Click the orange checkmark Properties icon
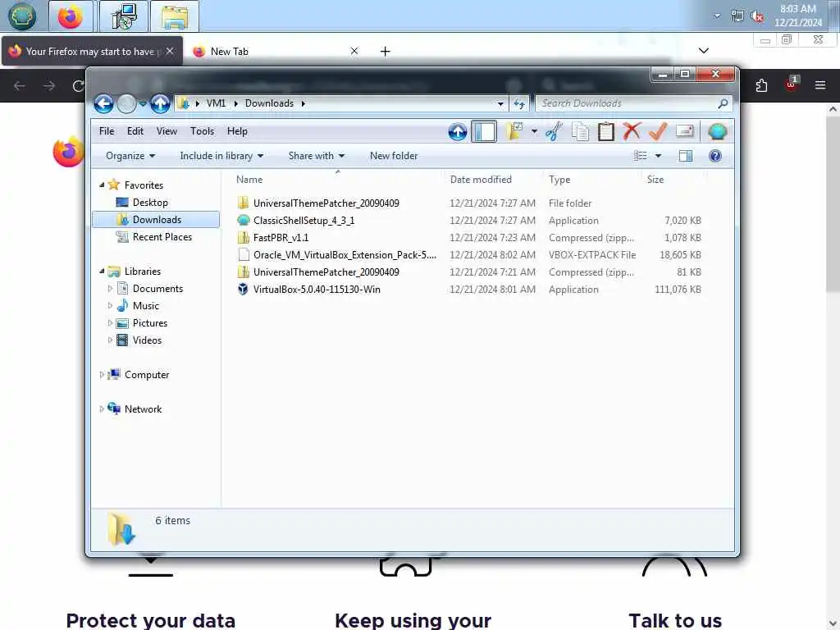Image resolution: width=840 pixels, height=630 pixels. click(x=658, y=131)
